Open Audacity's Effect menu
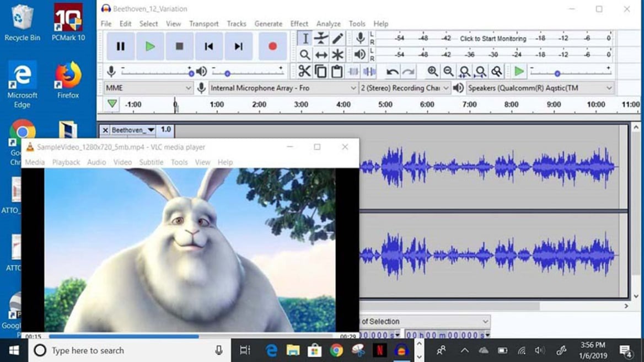This screenshot has height=362, width=644. 299,24
